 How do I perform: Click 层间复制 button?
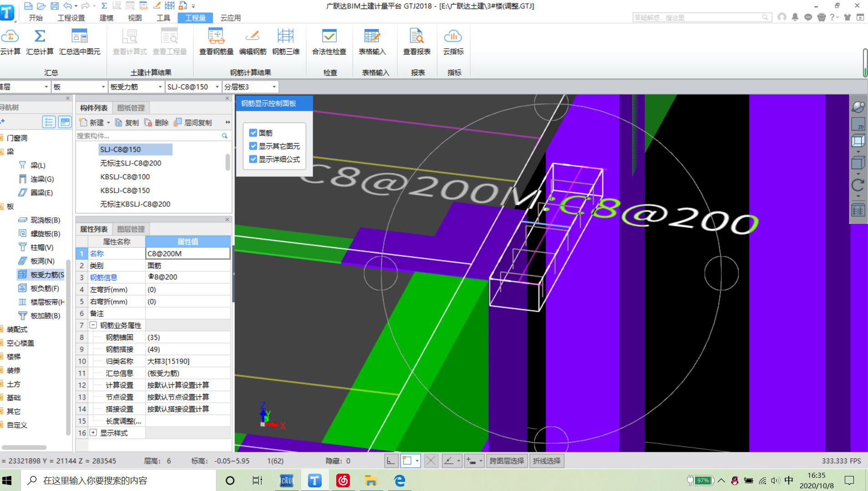[193, 123]
